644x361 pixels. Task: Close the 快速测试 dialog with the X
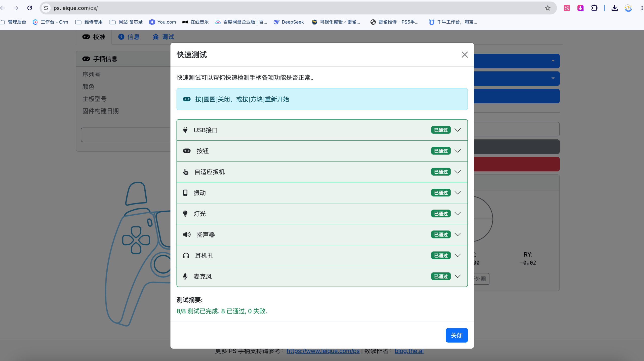(465, 55)
